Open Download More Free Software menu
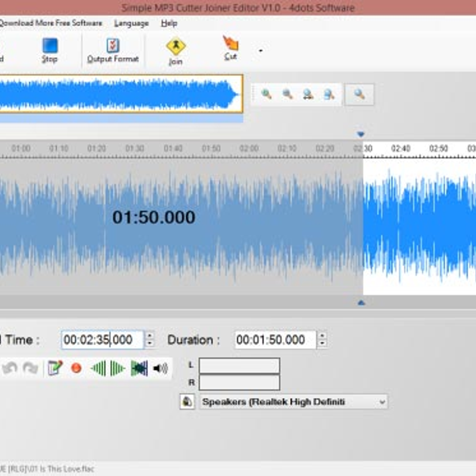This screenshot has width=476, height=476. click(51, 23)
